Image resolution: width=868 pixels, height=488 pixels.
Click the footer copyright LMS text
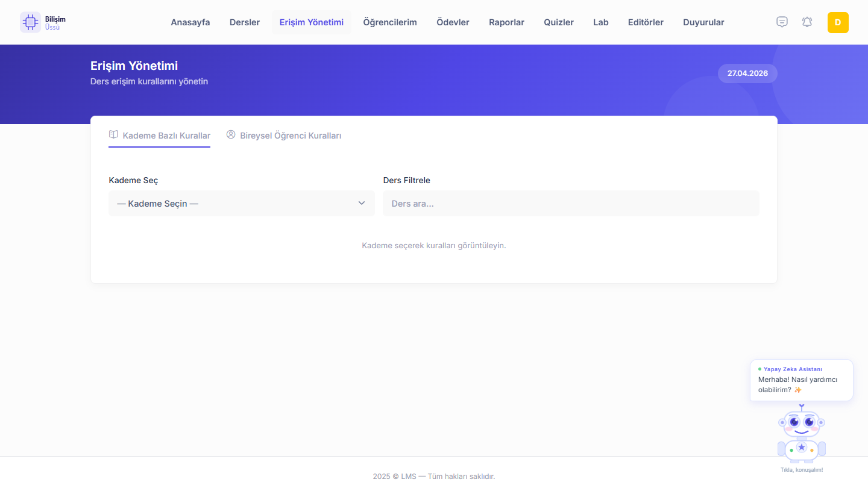point(434,476)
